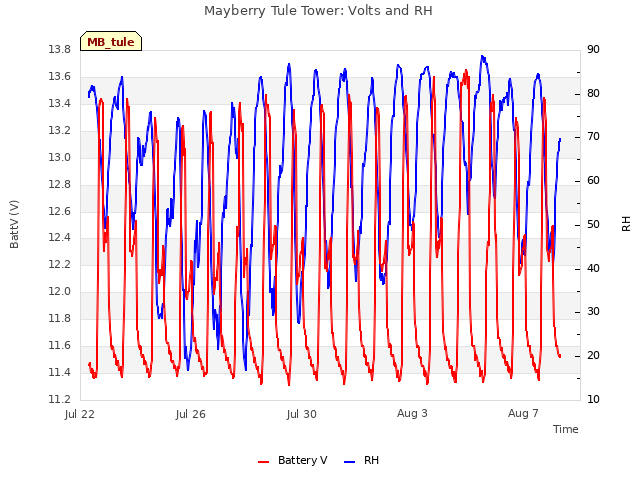Click the blue RH legend swatch

pos(350,462)
